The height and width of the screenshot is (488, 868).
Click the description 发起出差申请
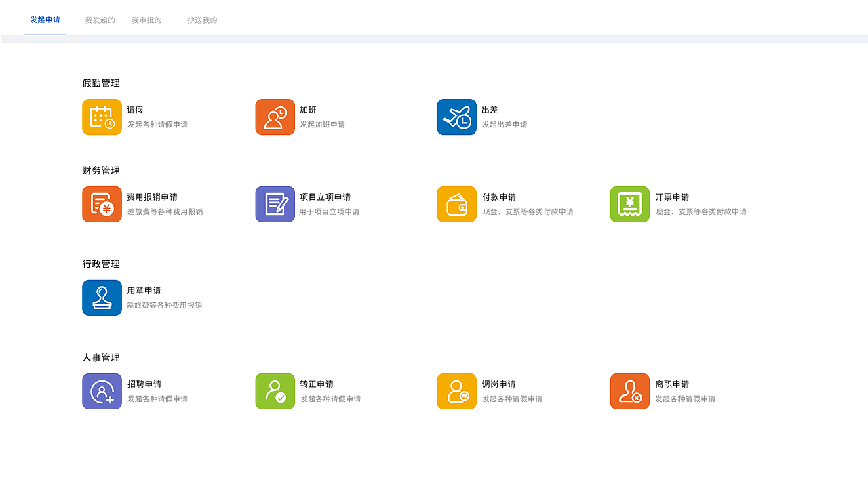[x=505, y=125]
